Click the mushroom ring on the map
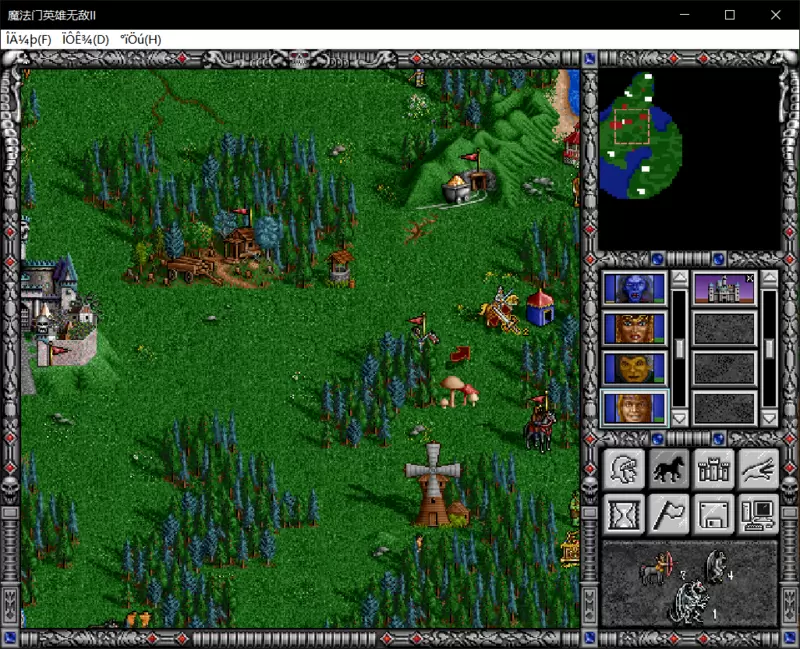The width and height of the screenshot is (800, 649). (459, 392)
